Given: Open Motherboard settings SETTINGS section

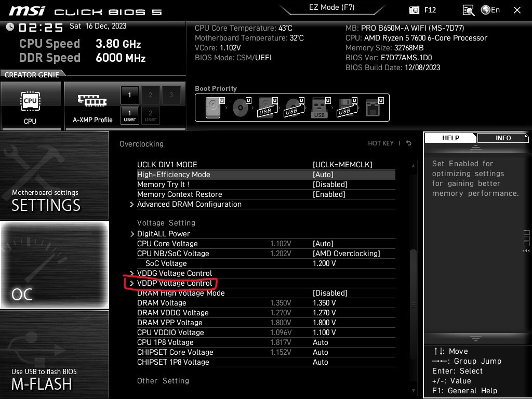Looking at the screenshot, I should [x=54, y=176].
